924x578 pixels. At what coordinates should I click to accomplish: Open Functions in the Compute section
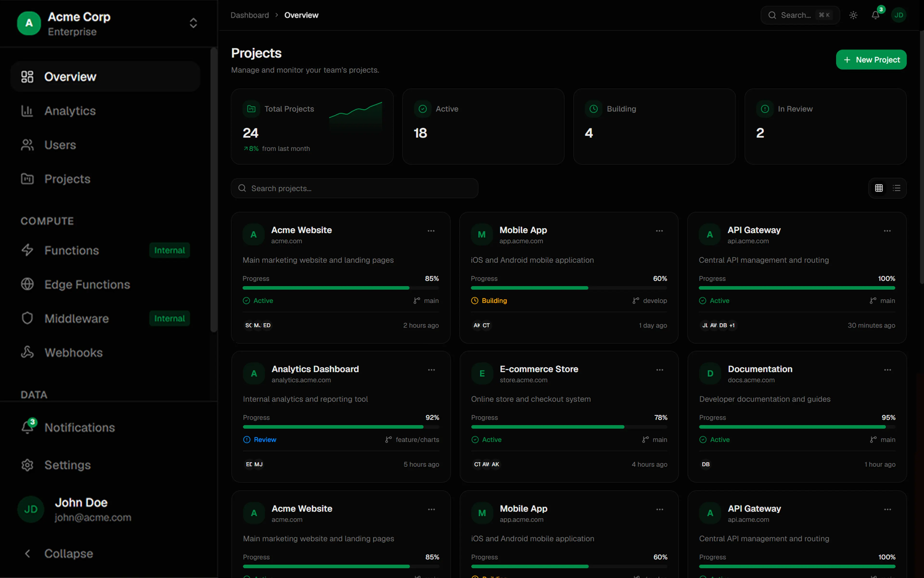pos(105,250)
